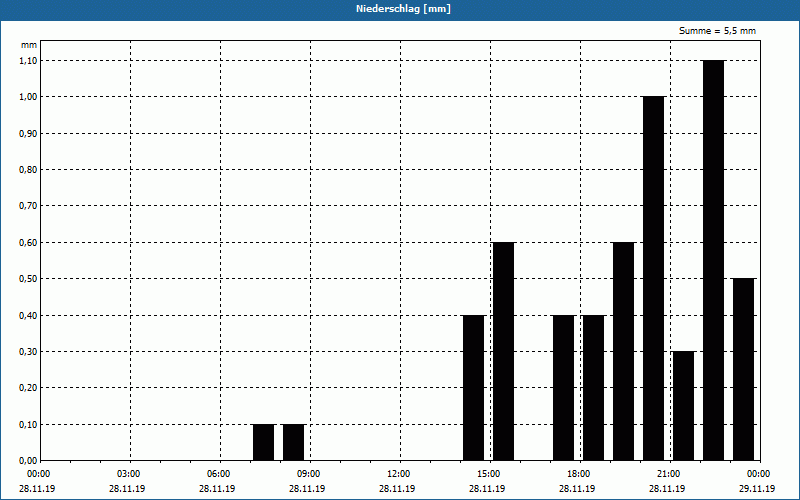
Task: Select the 0,00 y-axis value
Action: point(28,461)
